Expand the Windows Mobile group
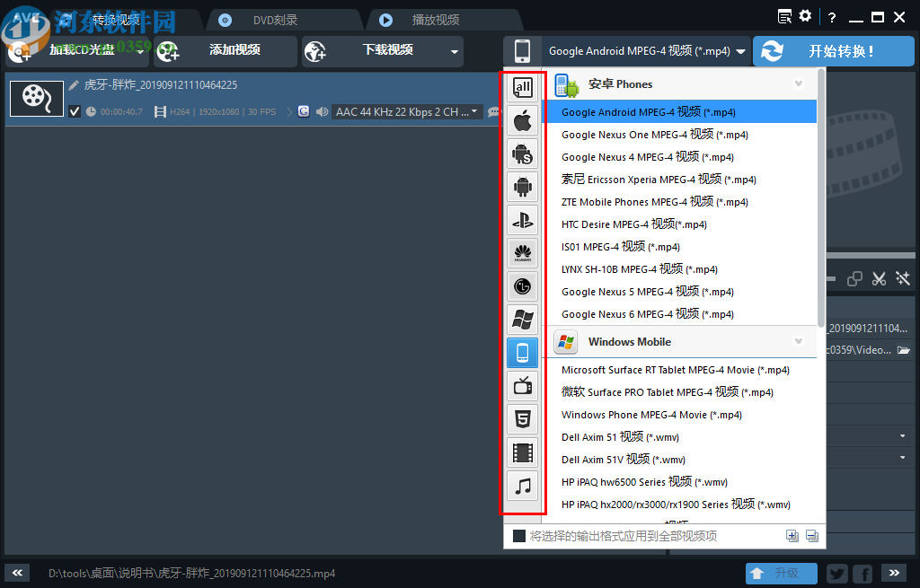Viewport: 920px width, 588px height. 798,341
